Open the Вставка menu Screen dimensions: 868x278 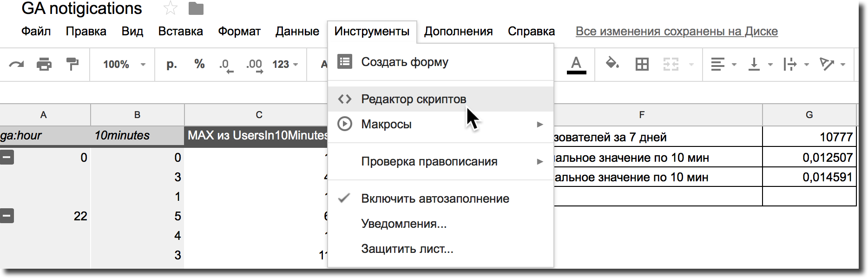pos(181,31)
